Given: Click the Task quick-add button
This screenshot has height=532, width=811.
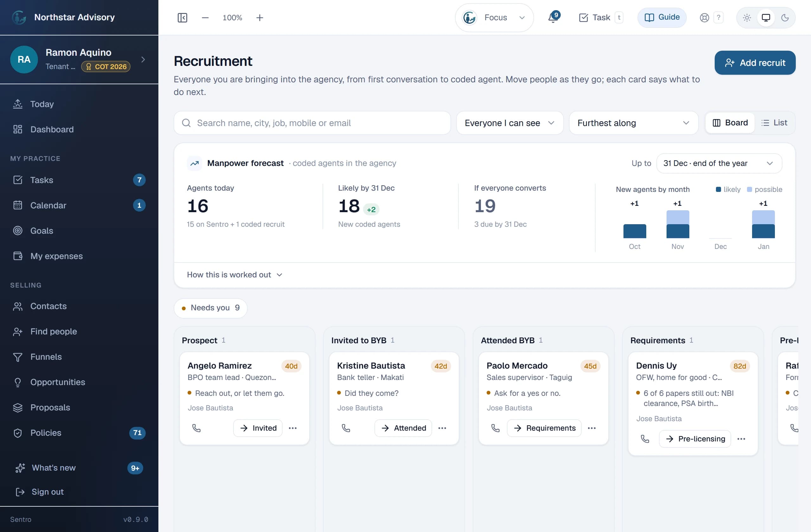Looking at the screenshot, I should point(601,17).
